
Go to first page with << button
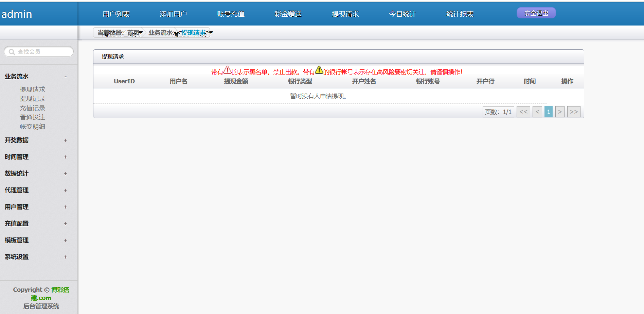tap(523, 112)
